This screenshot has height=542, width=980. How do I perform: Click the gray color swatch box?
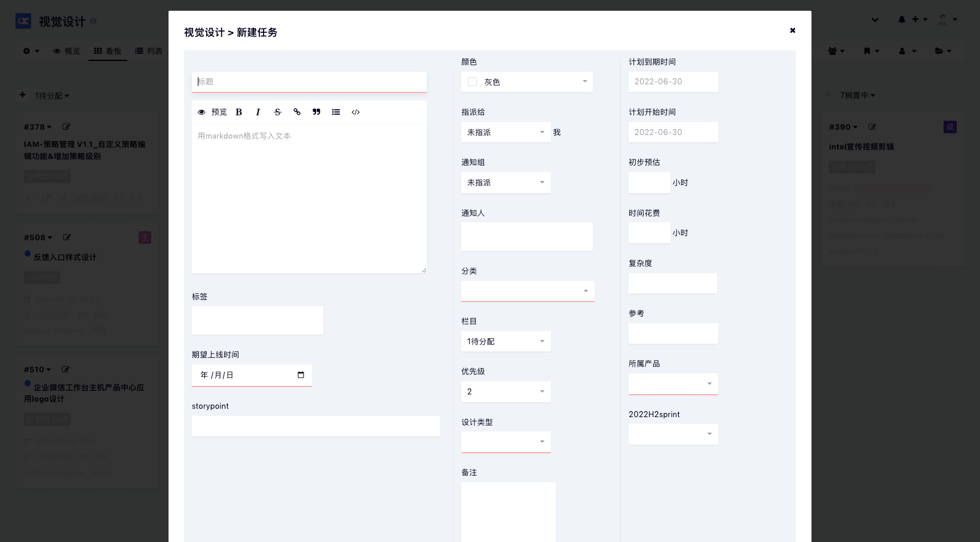click(472, 82)
